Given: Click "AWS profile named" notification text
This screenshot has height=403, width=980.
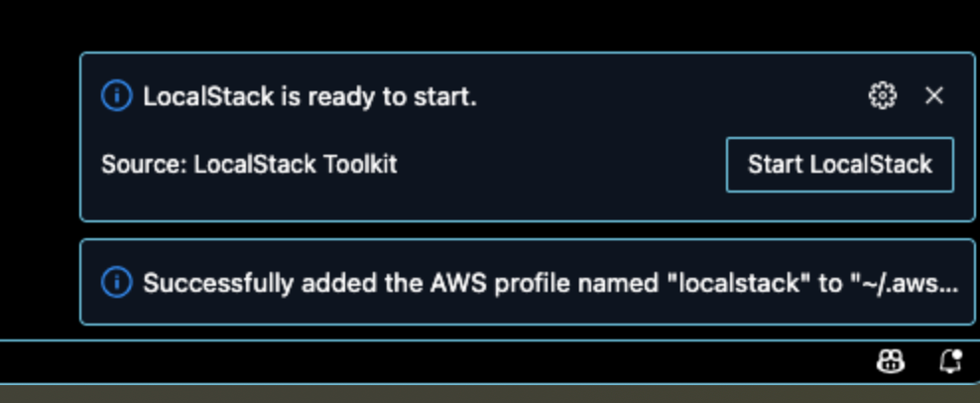Looking at the screenshot, I should pos(546,284).
